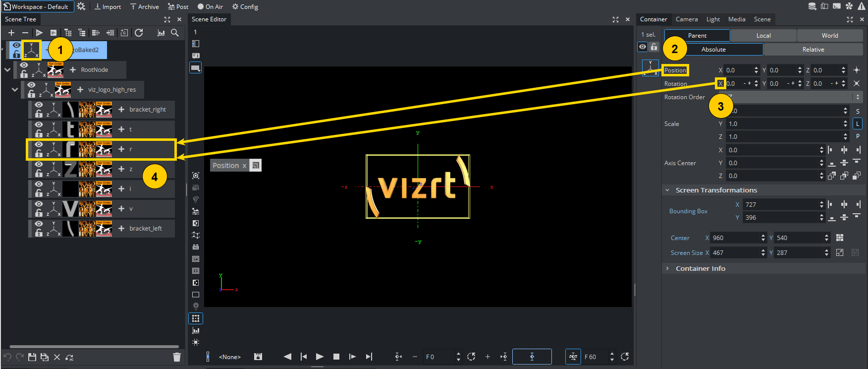
Task: Switch to the Light tab
Action: click(x=713, y=19)
